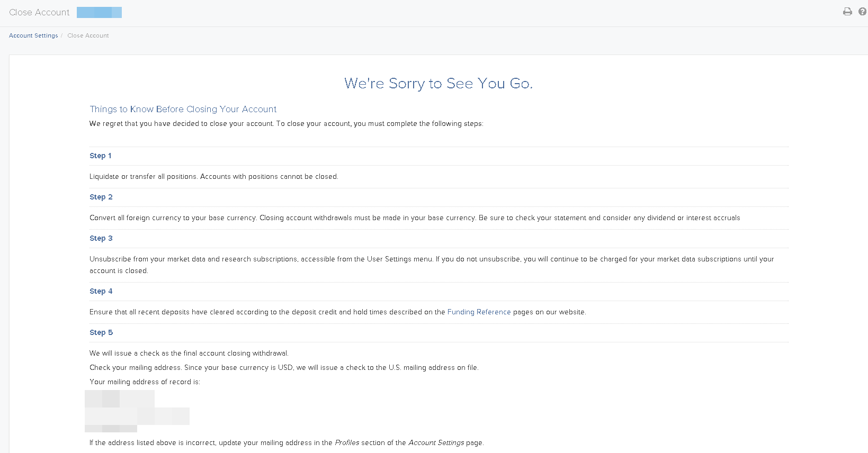Image resolution: width=868 pixels, height=453 pixels.
Task: Click the printer icon to print page
Action: click(847, 12)
